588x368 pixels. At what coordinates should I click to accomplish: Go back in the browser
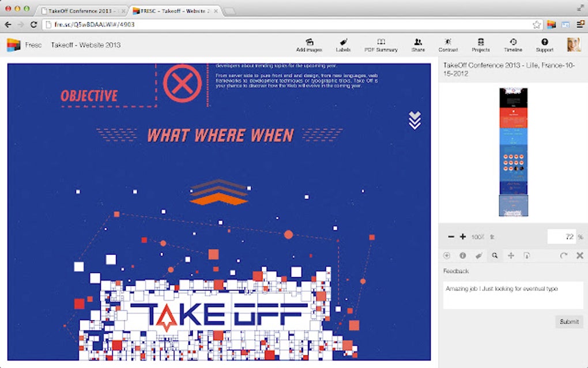[8, 24]
